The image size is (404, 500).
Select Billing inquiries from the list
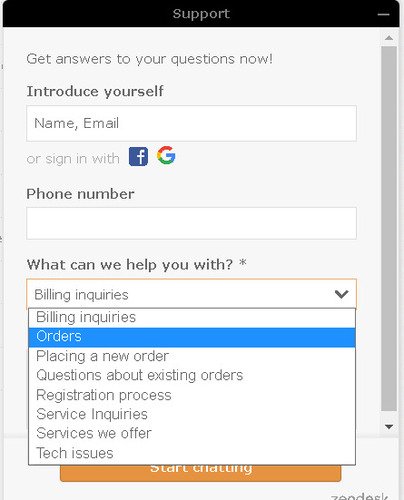pos(192,318)
